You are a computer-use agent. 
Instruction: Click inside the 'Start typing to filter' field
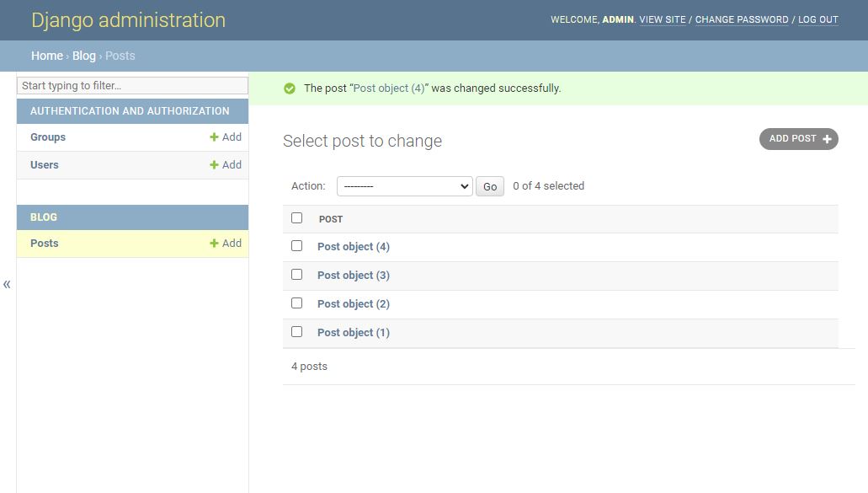click(131, 85)
